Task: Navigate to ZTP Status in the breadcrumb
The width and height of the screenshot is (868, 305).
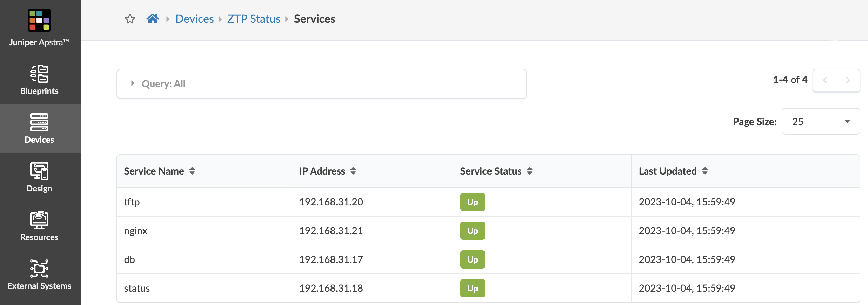Action: point(254,19)
